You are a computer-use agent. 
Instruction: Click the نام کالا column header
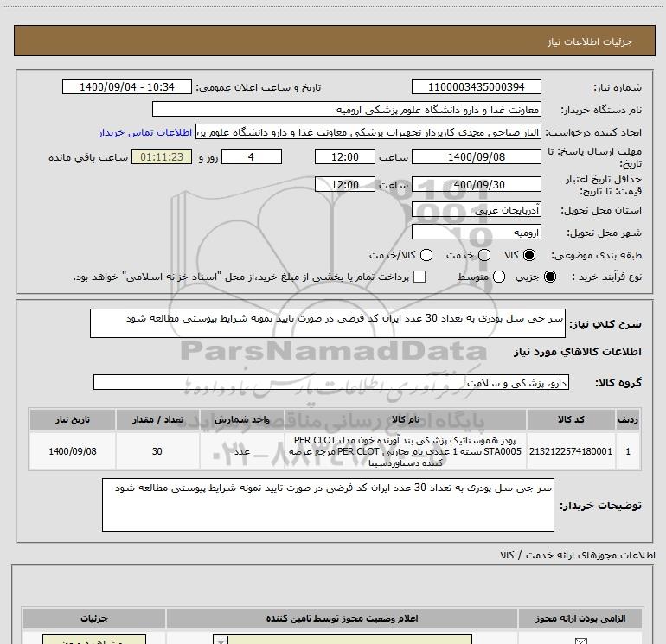[405, 419]
